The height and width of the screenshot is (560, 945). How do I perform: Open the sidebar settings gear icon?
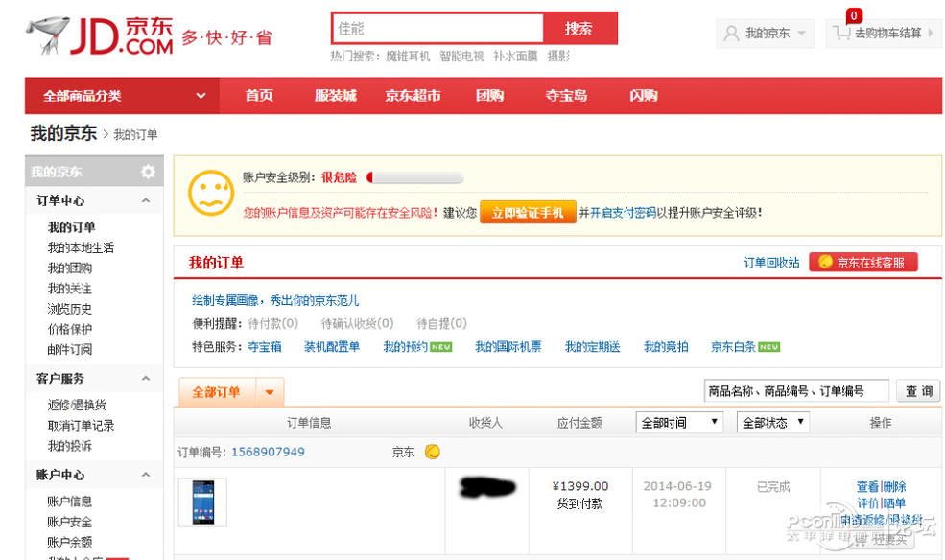point(148,172)
